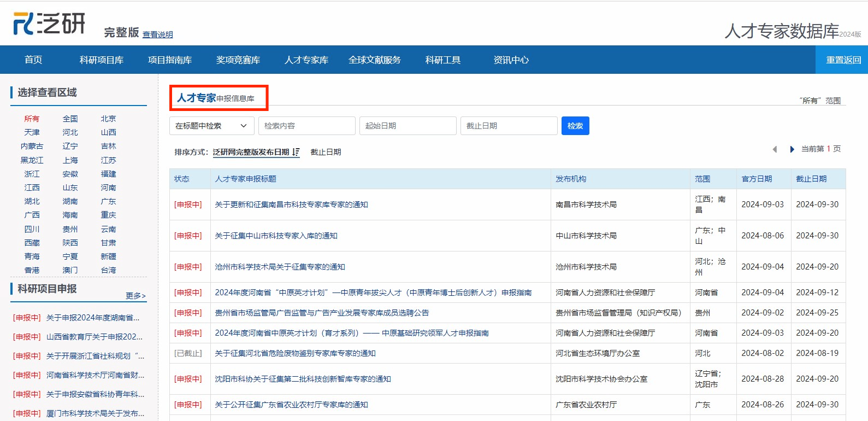The width and height of the screenshot is (868, 421).
Task: Focus the 截止日期 date field
Action: (509, 126)
